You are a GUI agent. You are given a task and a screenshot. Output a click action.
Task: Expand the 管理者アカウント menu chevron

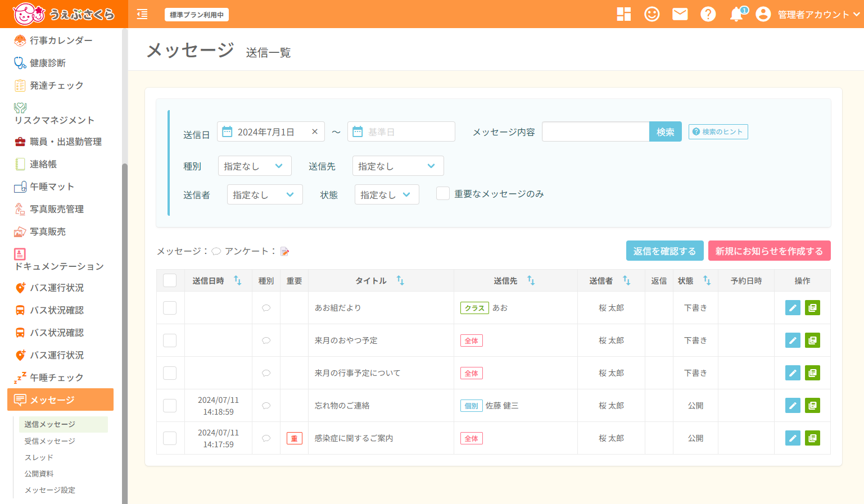(x=857, y=15)
